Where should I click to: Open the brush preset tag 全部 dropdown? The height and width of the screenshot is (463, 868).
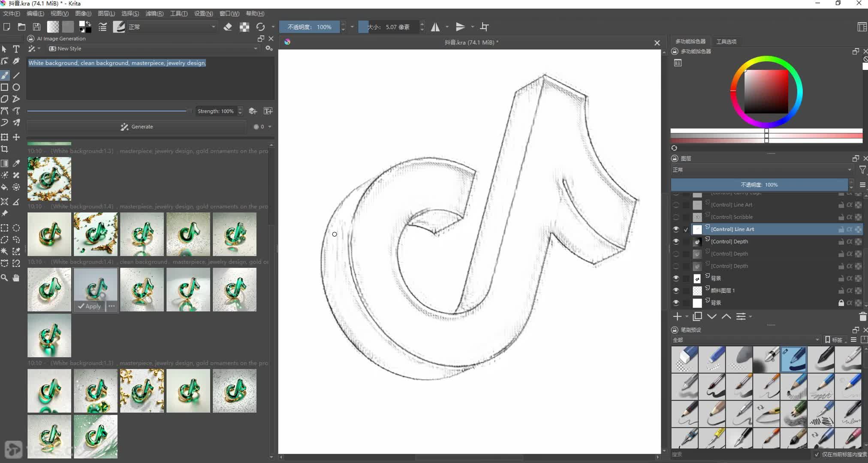tap(745, 340)
